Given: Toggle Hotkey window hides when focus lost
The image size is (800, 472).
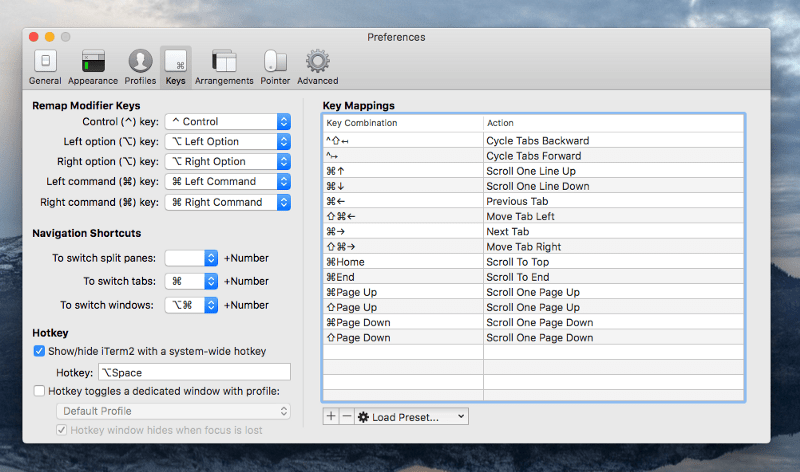Looking at the screenshot, I should [x=61, y=430].
